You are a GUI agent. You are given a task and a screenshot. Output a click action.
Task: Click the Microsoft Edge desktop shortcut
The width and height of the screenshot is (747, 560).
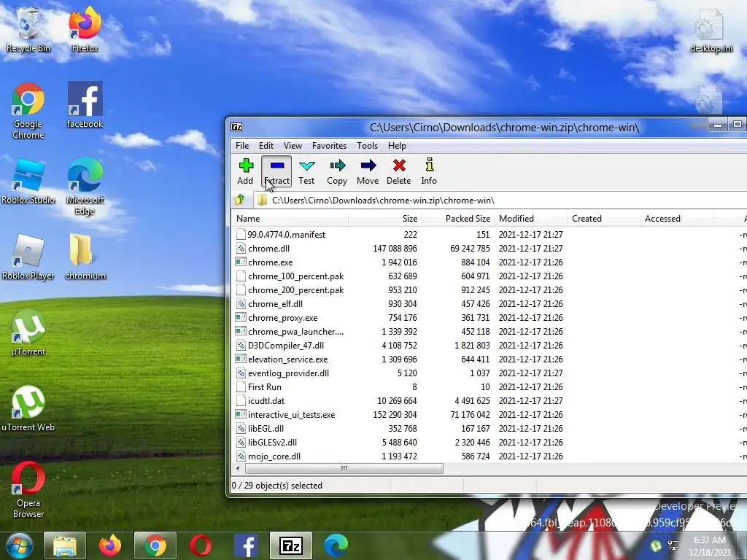[x=85, y=186]
